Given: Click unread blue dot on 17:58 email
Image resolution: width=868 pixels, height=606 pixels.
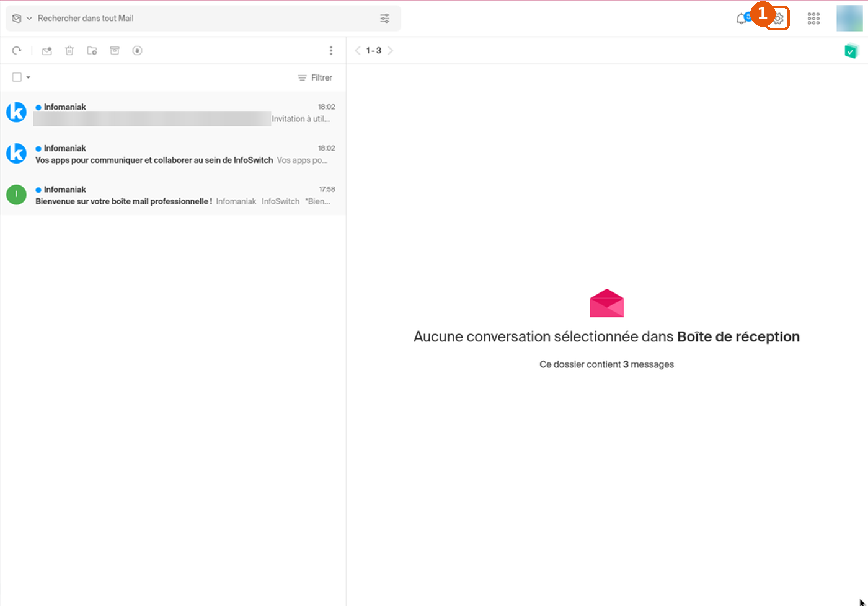Looking at the screenshot, I should click(38, 190).
